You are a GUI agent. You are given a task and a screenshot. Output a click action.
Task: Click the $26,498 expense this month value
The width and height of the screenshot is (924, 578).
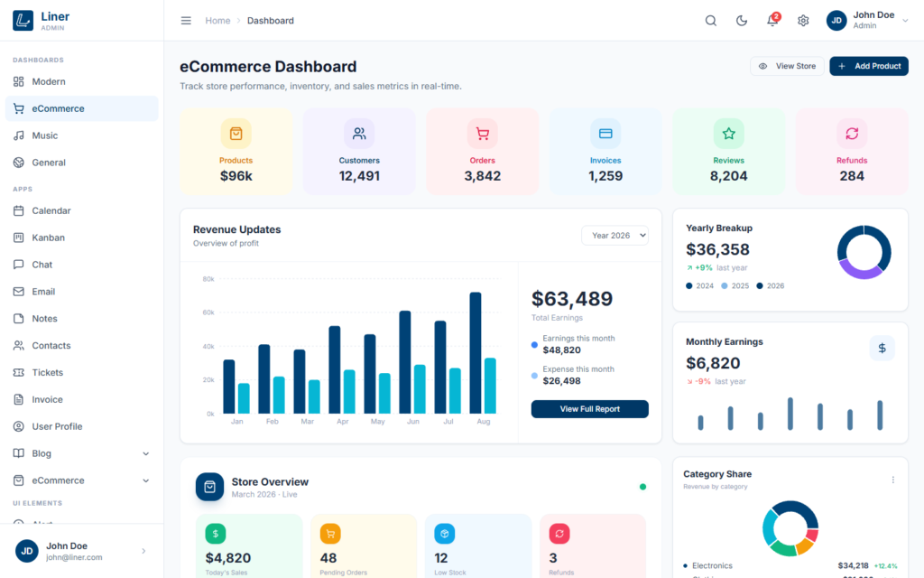pos(561,381)
